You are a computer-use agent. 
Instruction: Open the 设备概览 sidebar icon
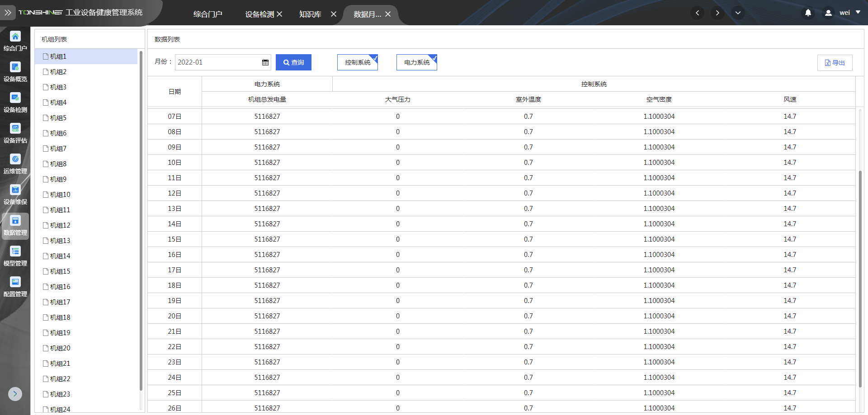[x=15, y=67]
